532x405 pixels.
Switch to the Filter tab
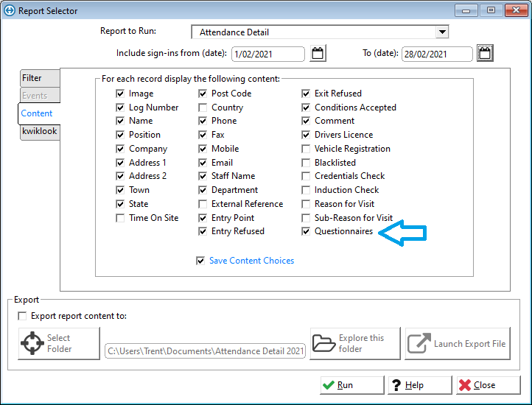coord(32,78)
